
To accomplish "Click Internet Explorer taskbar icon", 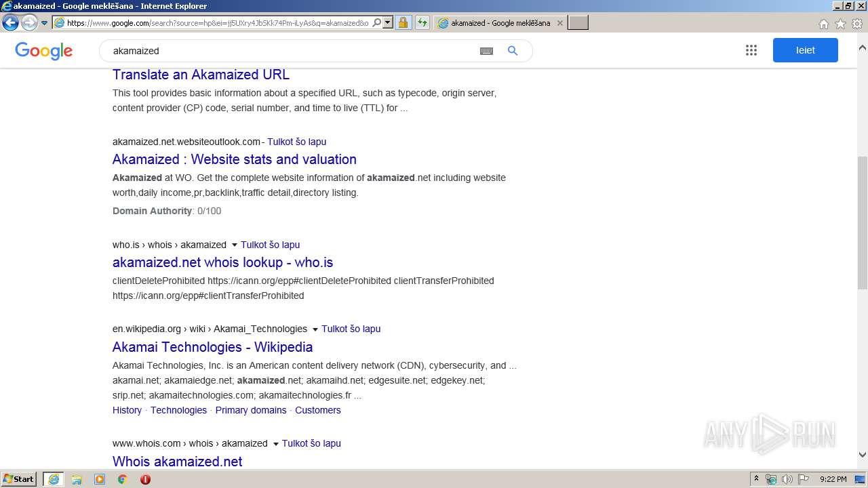I will tap(54, 479).
